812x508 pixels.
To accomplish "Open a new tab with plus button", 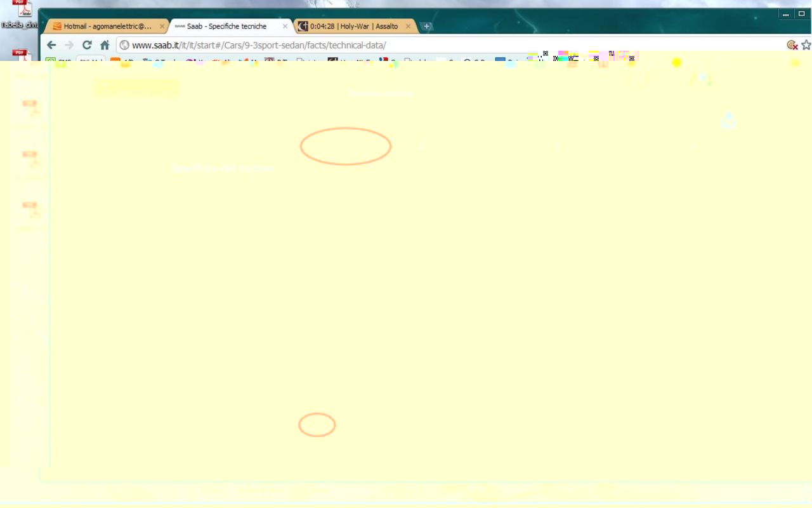I will (x=427, y=26).
